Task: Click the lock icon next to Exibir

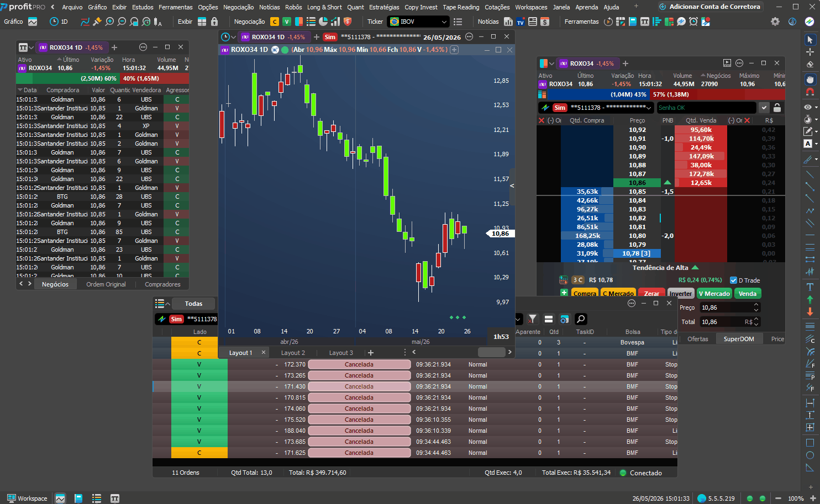Action: pyautogui.click(x=214, y=22)
